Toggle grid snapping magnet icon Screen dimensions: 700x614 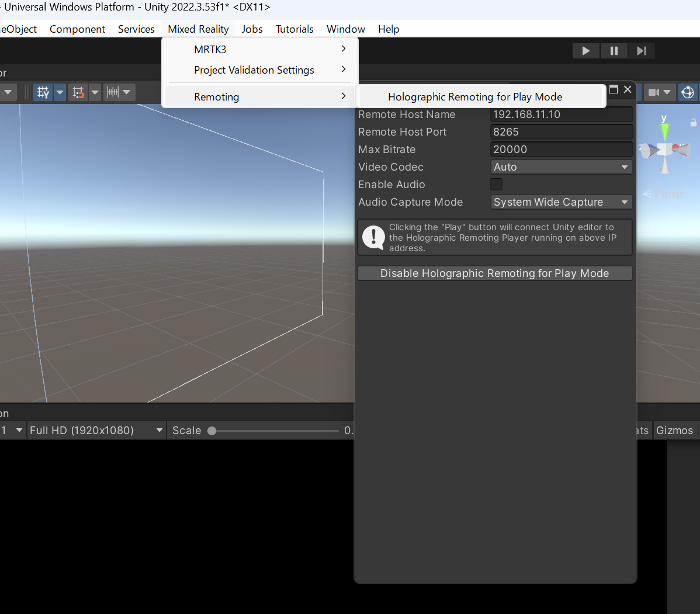78,92
